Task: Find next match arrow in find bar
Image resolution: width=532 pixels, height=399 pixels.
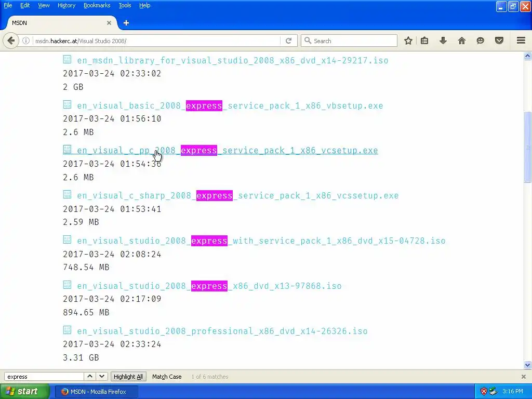Action: [102, 376]
